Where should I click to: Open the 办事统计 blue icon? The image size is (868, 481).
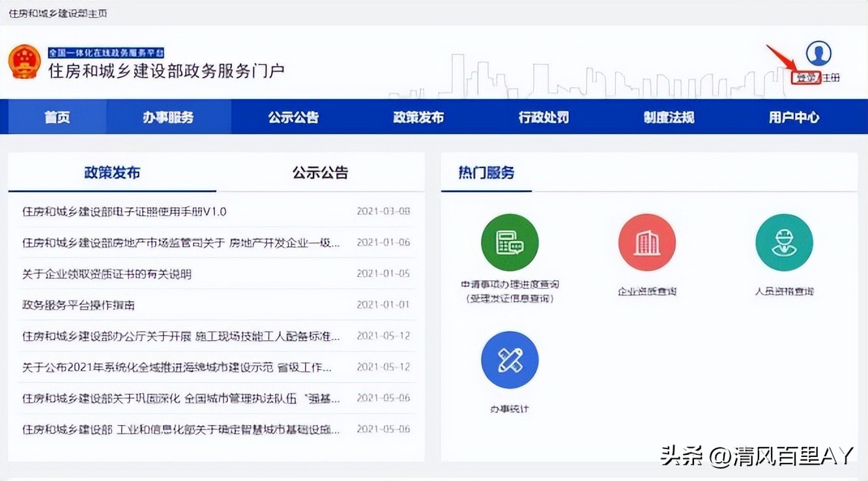click(x=510, y=359)
